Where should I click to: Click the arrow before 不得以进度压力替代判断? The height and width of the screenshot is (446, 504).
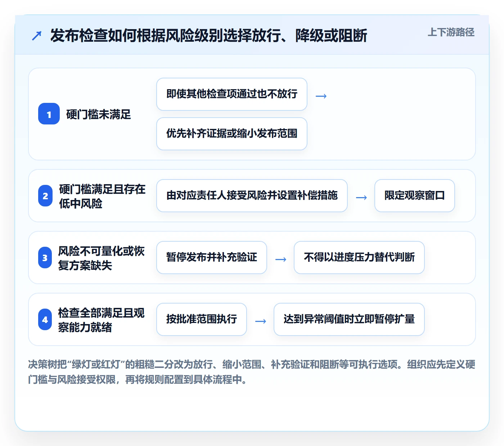pyautogui.click(x=281, y=259)
